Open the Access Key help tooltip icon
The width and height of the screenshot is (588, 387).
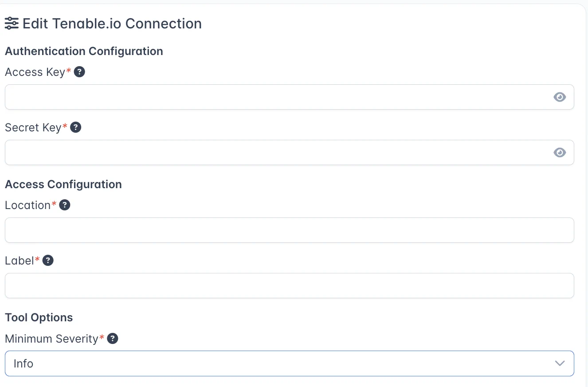(79, 72)
